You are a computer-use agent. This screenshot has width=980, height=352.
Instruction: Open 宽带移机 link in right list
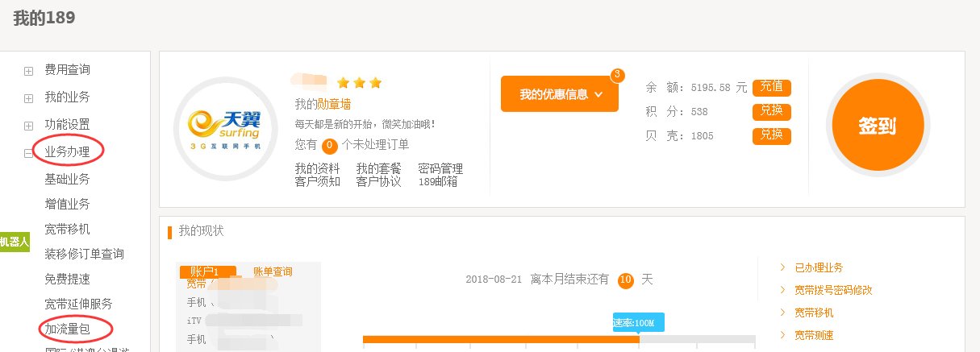pyautogui.click(x=814, y=313)
